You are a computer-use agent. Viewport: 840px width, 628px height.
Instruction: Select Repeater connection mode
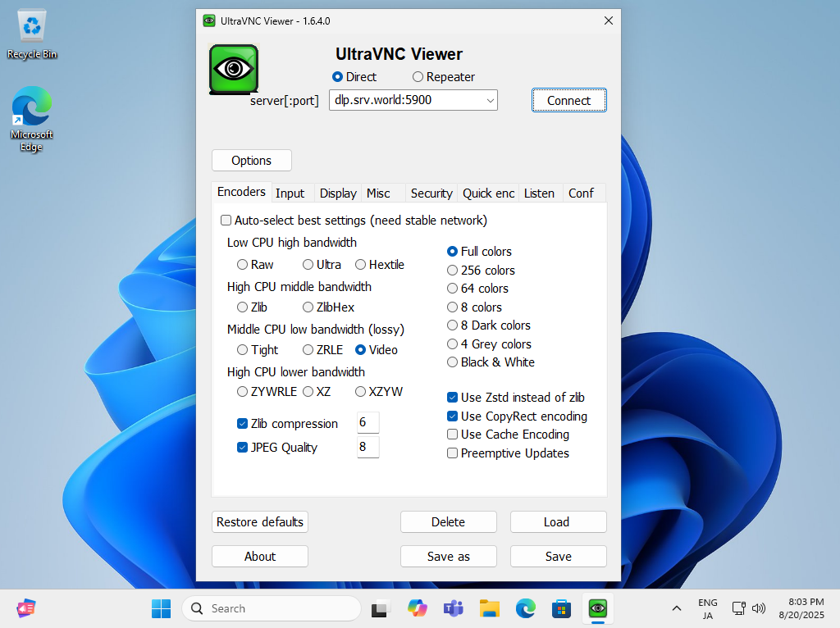(x=444, y=77)
